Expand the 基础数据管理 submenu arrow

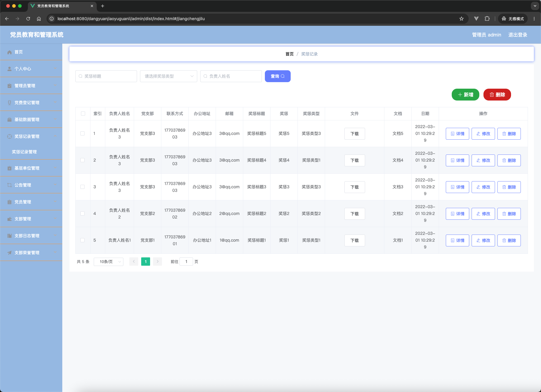tap(55, 119)
